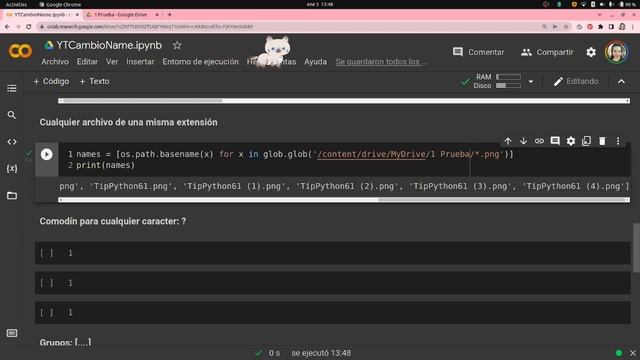The height and width of the screenshot is (360, 640).
Task: Open the Ver menu
Action: point(112,62)
